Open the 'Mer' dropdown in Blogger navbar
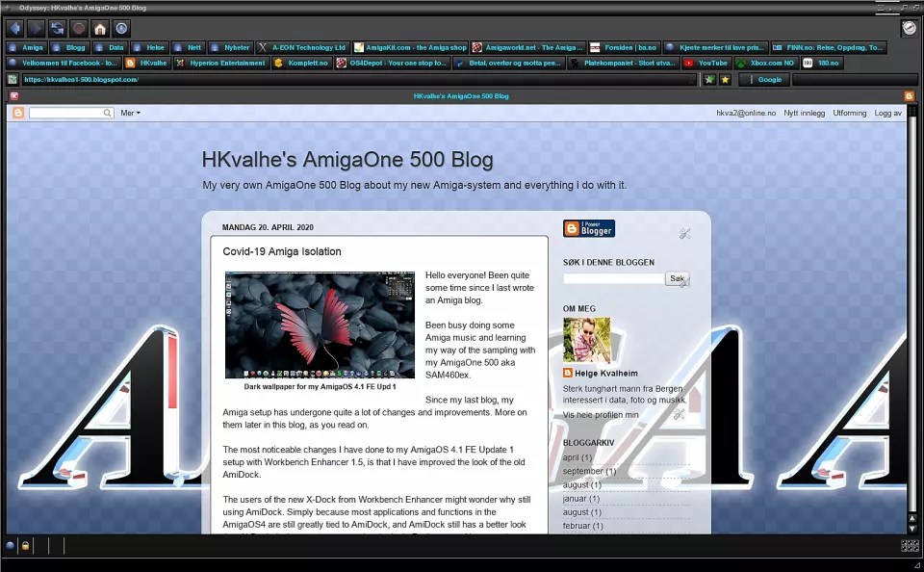Screen dimensions: 924x572 [x=130, y=113]
